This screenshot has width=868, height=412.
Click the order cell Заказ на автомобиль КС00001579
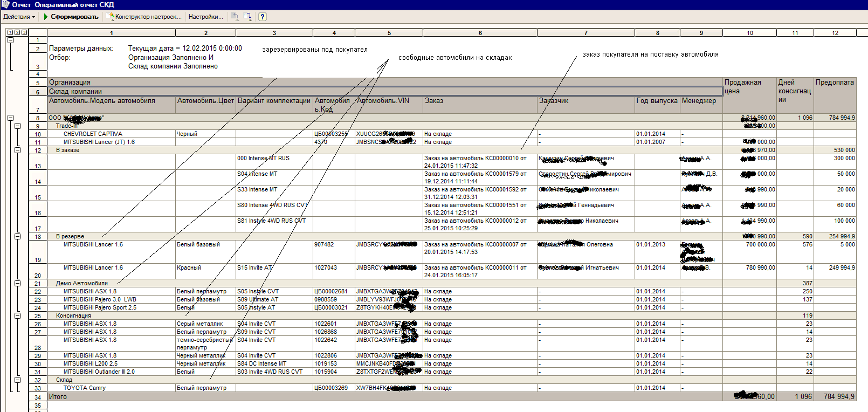click(x=480, y=178)
